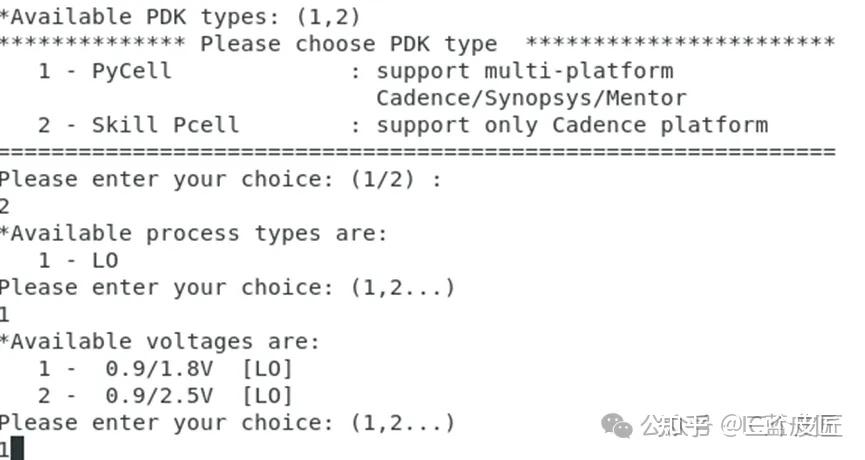Click the "*Available voltages are:" line
Image resolution: width=865 pixels, height=460 pixels.
pos(160,341)
